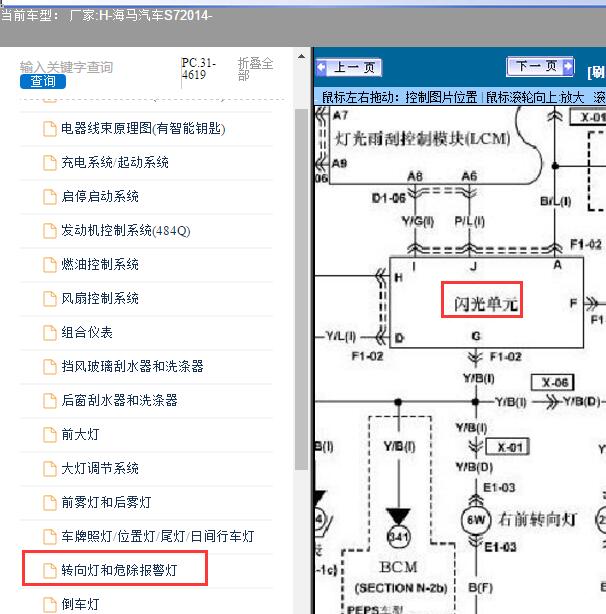Click the PC.31-4619 label
The image size is (606, 614).
(199, 69)
